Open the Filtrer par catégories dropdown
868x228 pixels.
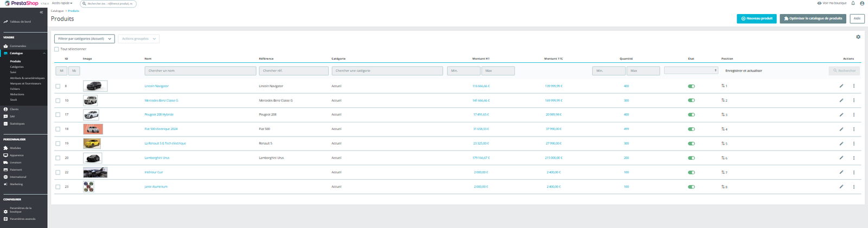pos(85,38)
